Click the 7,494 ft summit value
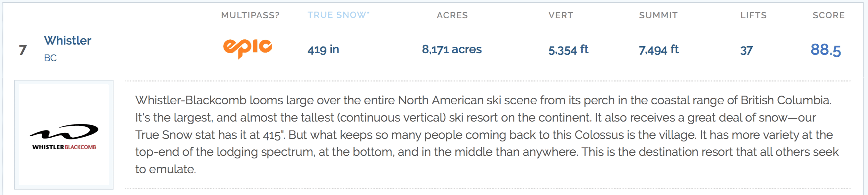This screenshot has width=868, height=195. pos(659,50)
